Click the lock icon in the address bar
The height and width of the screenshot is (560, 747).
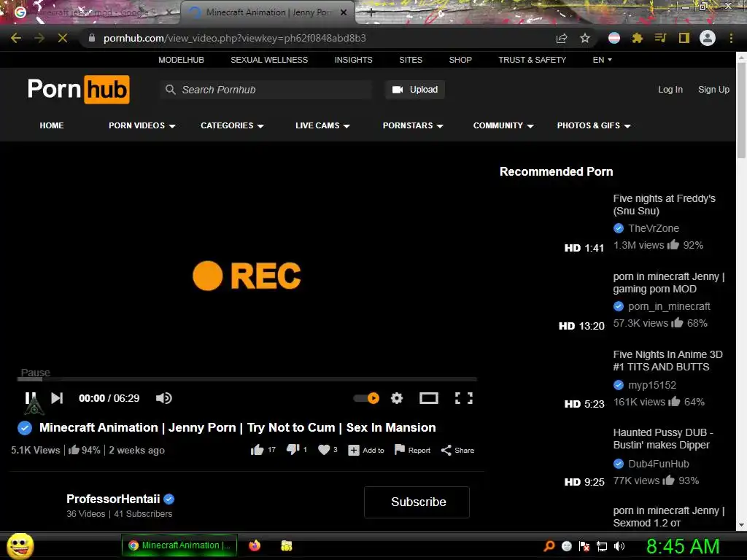point(92,38)
